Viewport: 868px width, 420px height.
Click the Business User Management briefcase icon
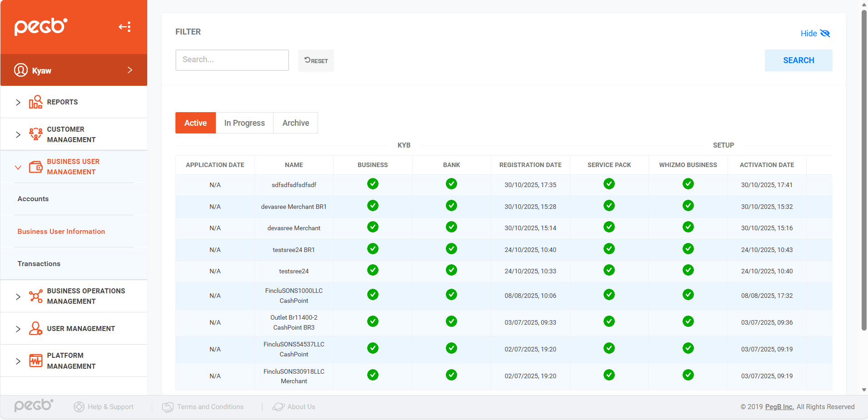click(x=35, y=167)
